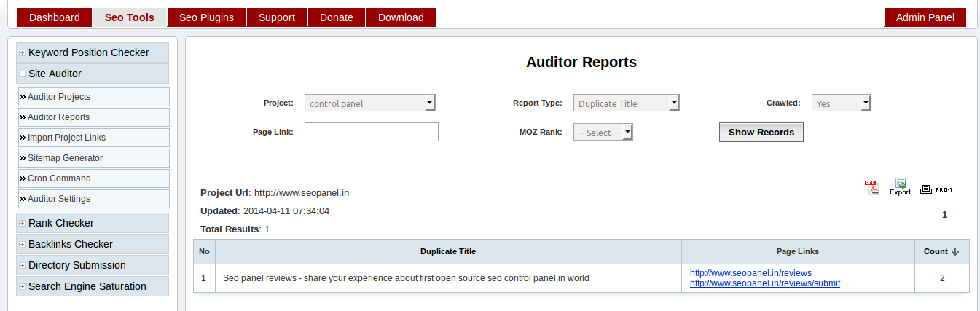Open the MOZ Rank dropdown

603,132
